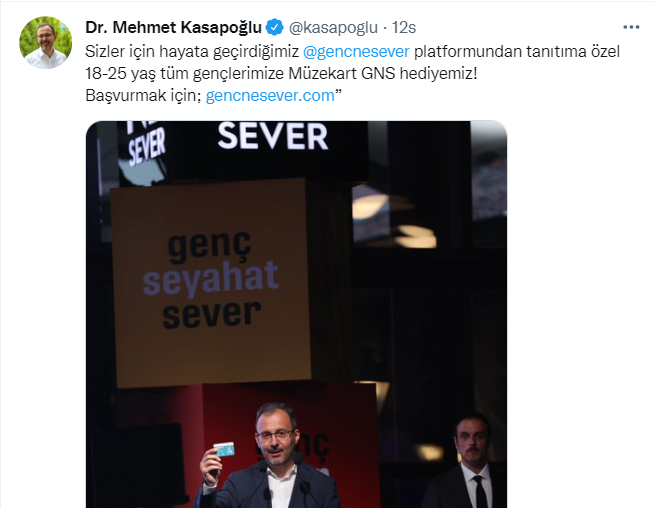Click the tilted SEVER sign in photo corner
The image size is (655, 508).
pyautogui.click(x=146, y=147)
